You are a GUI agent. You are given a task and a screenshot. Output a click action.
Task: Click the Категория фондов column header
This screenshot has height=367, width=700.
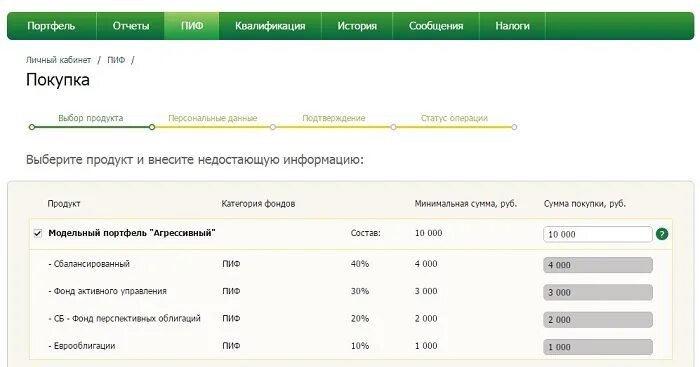(258, 204)
